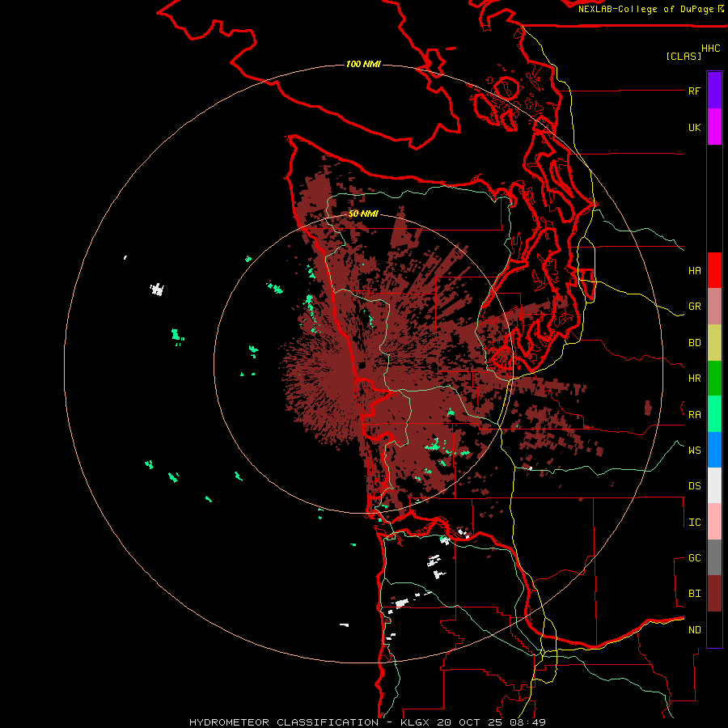
Task: Click the IC legend label
Action: [x=694, y=523]
